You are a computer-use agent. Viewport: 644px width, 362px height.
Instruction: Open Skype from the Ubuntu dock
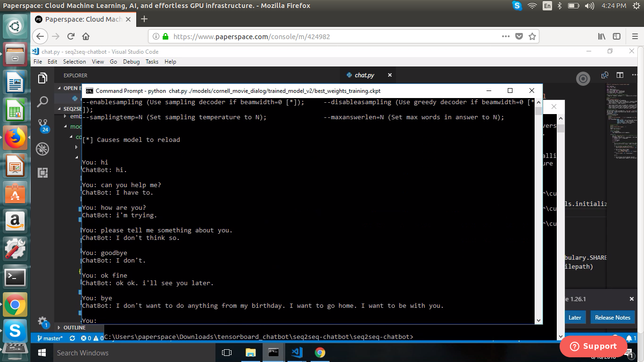pyautogui.click(x=15, y=331)
